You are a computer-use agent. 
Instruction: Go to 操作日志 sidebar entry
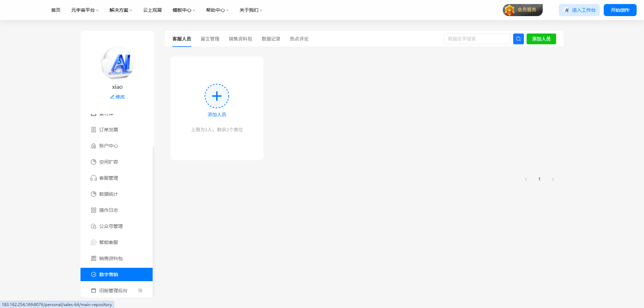pyautogui.click(x=108, y=210)
